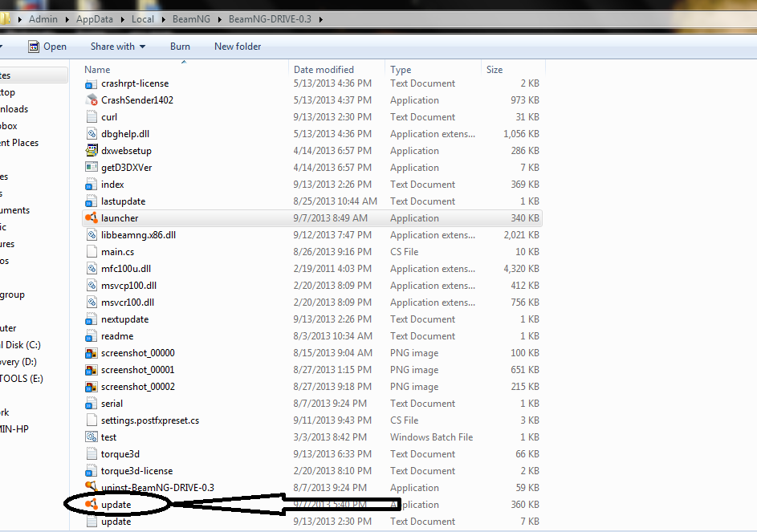Expand breadcrumb arrow after BeamNG-DRIVE-0.3

[x=320, y=19]
